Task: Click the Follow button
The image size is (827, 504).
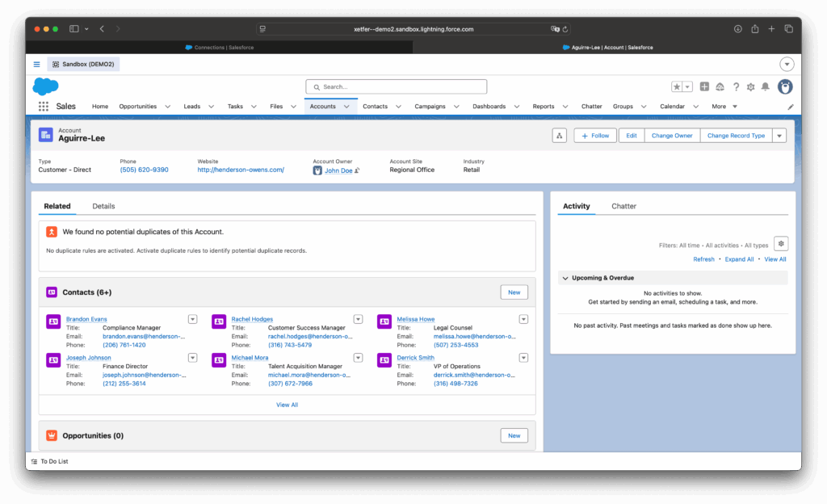Action: pos(595,136)
